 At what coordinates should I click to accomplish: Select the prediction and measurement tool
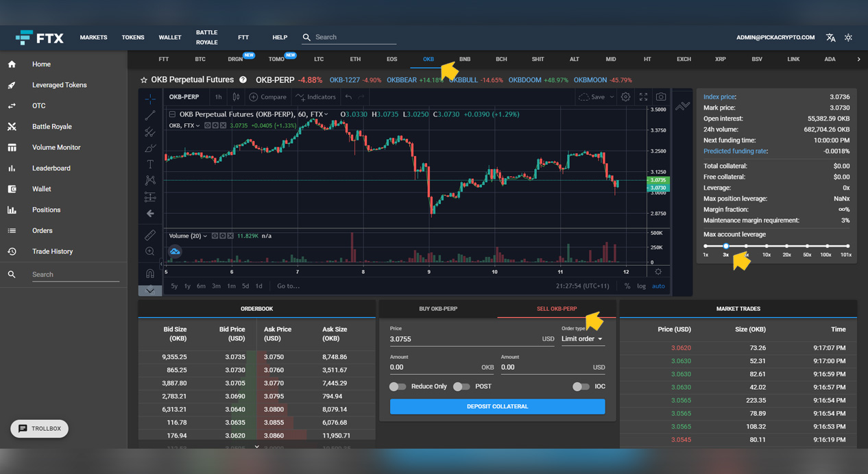150,197
